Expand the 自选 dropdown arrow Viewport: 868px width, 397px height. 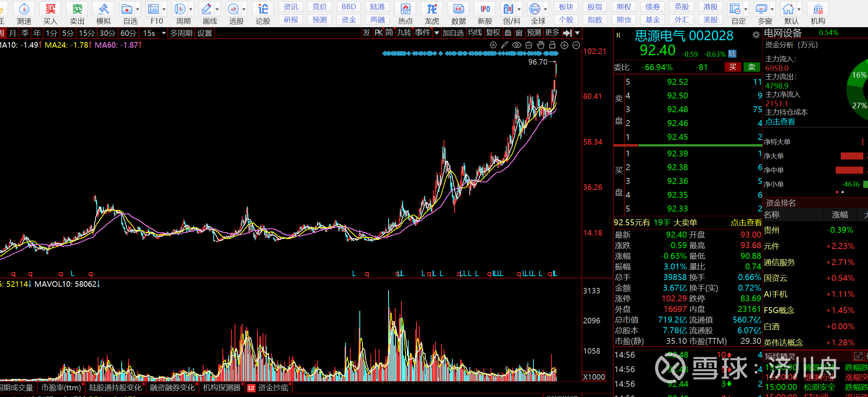(138, 9)
